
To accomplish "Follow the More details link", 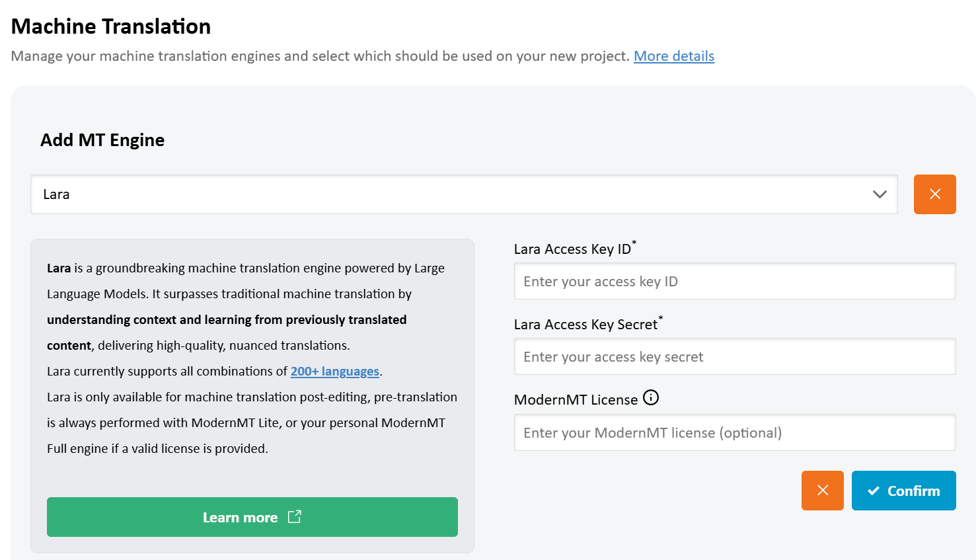I will tap(674, 56).
